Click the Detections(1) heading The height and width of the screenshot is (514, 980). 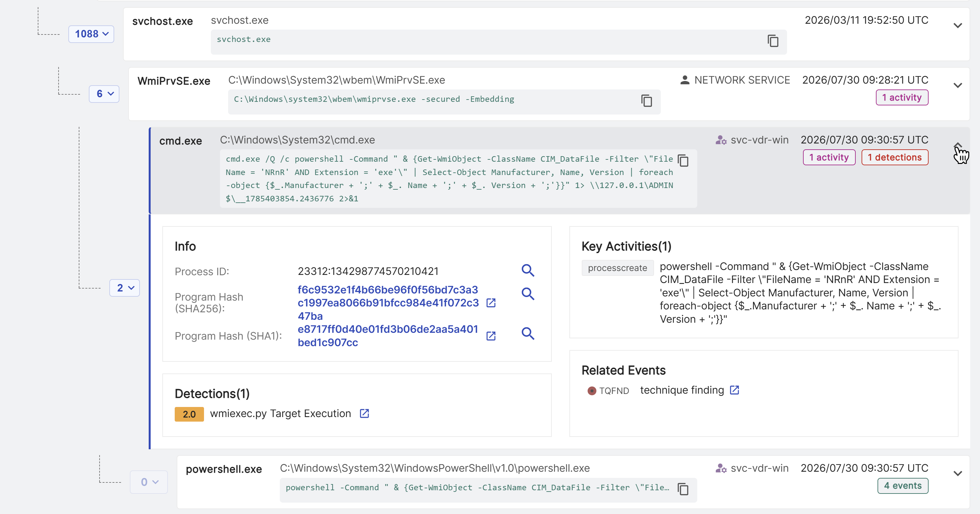(x=212, y=393)
